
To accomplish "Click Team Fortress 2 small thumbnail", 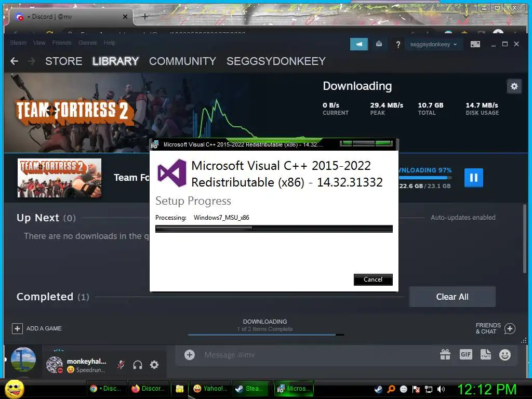I will coord(59,178).
